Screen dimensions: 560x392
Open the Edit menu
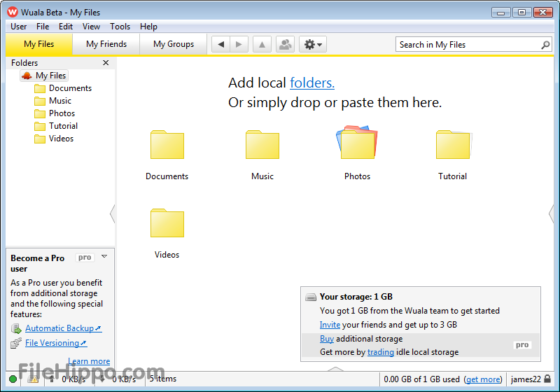point(66,27)
